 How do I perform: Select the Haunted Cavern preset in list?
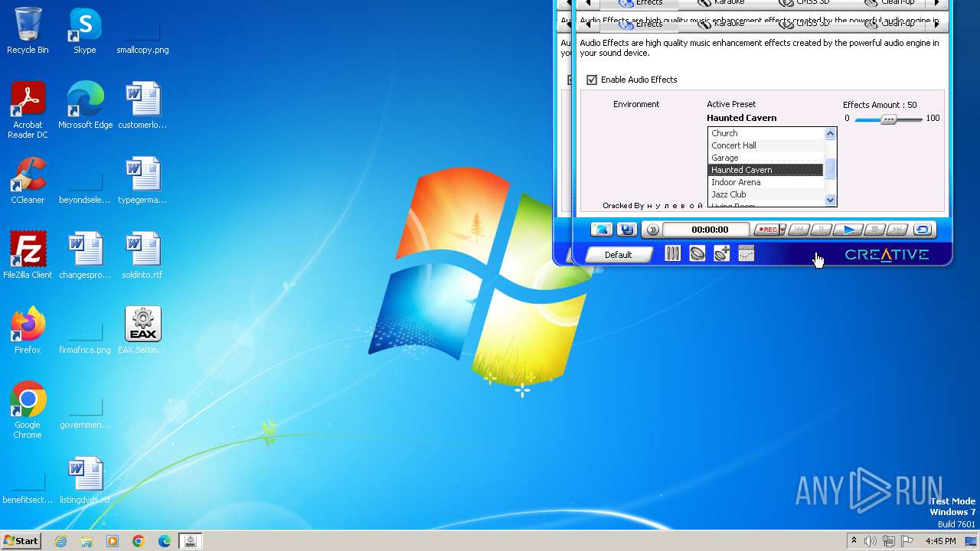(766, 170)
